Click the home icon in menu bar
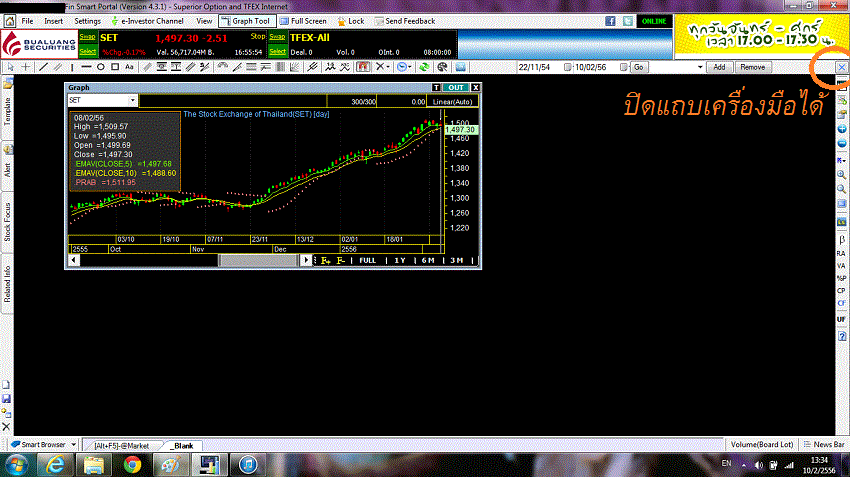 click(x=10, y=21)
